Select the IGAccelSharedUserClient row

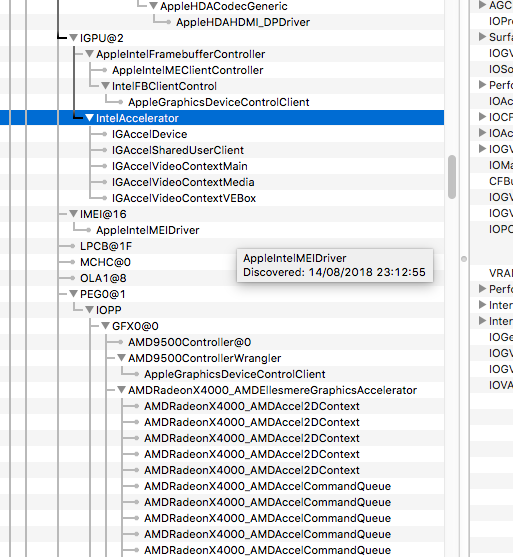point(178,150)
